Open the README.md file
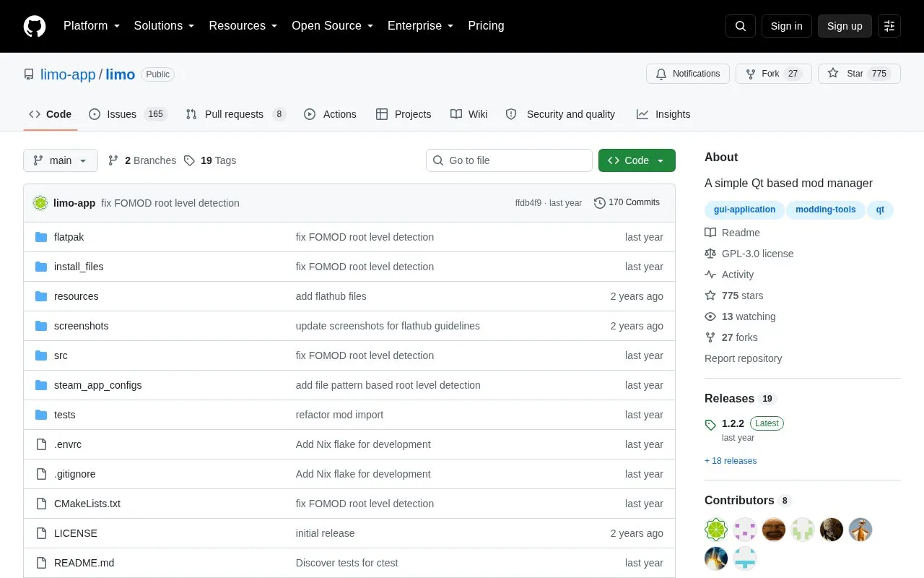The height and width of the screenshot is (578, 924). (84, 563)
